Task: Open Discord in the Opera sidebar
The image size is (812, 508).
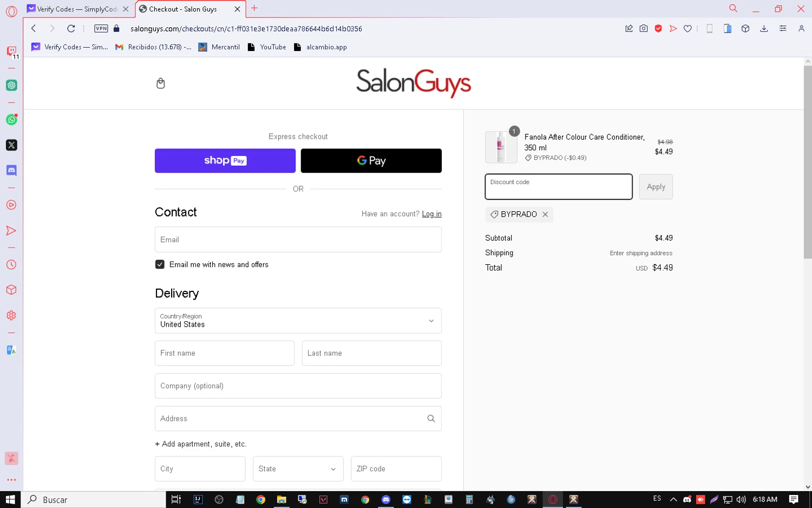Action: click(x=11, y=170)
